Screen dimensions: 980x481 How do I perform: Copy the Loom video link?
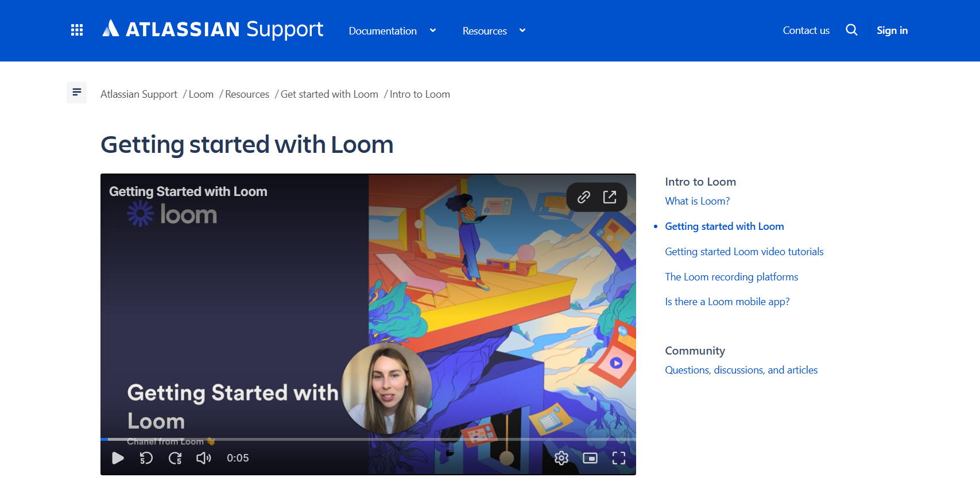[x=584, y=197]
